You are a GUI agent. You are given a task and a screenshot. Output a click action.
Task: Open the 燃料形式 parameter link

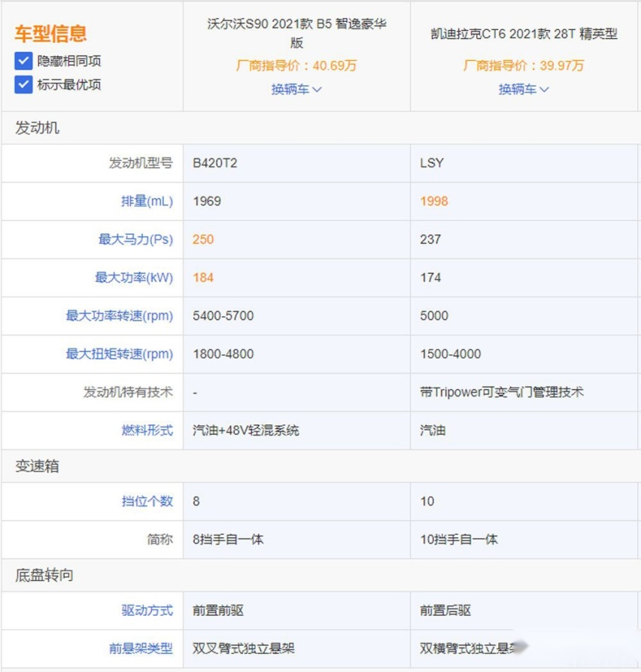point(147,430)
